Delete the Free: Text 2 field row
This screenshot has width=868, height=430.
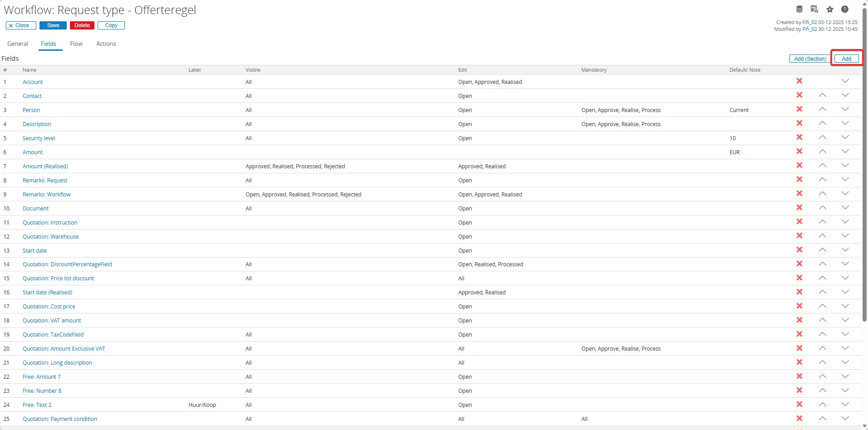pos(799,404)
